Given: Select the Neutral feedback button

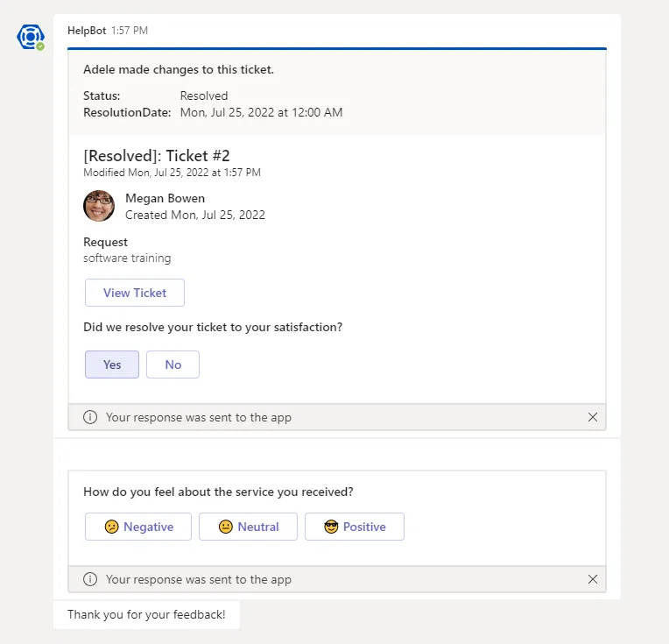Looking at the screenshot, I should (x=248, y=527).
